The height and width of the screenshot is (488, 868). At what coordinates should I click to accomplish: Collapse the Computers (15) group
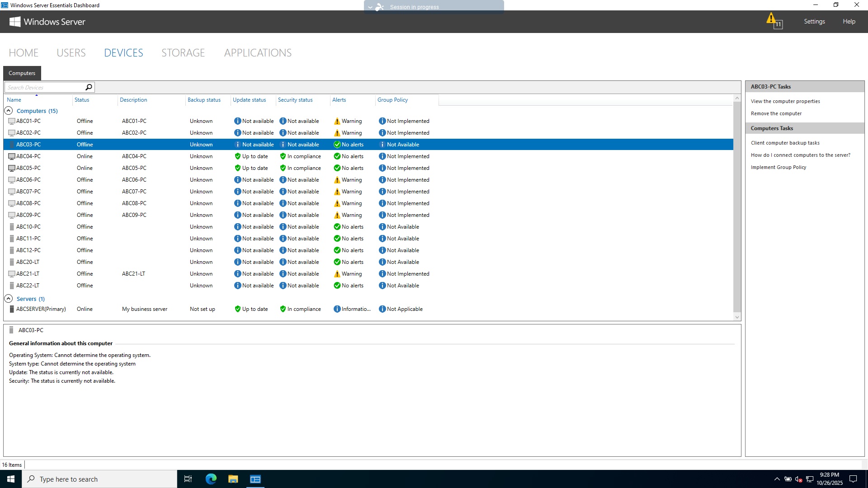8,111
